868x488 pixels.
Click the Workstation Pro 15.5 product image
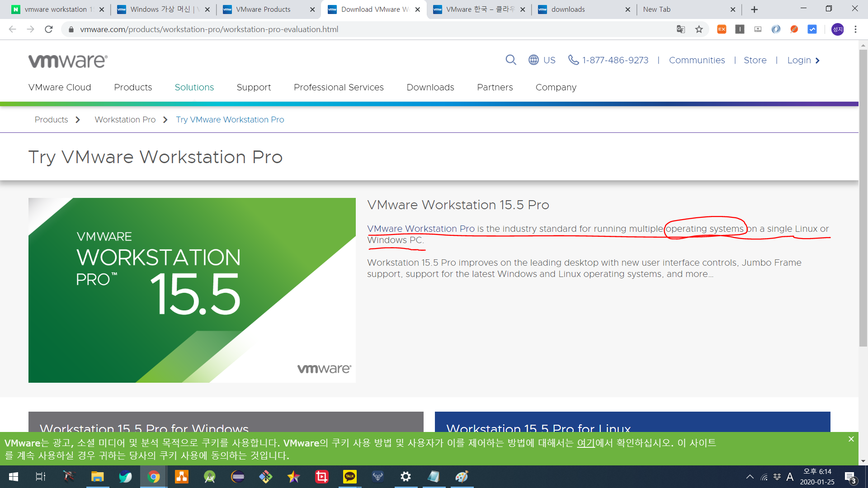[192, 290]
